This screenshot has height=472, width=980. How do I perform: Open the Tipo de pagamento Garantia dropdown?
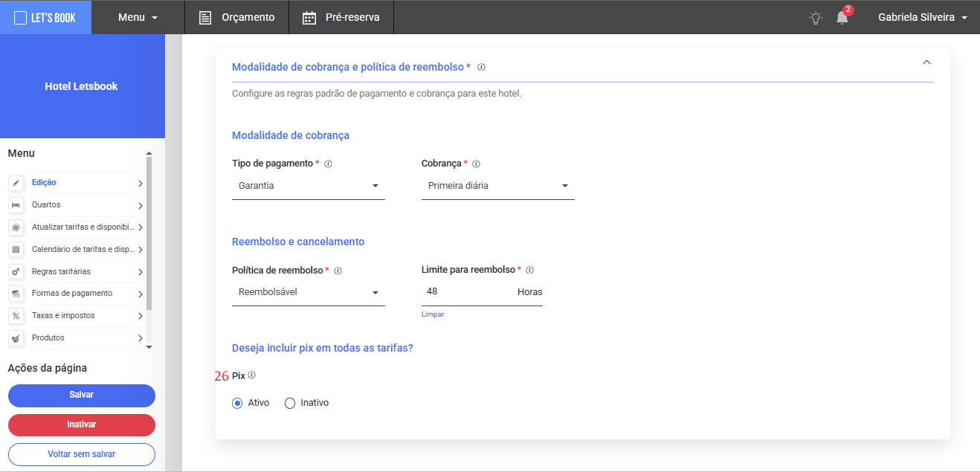(309, 186)
